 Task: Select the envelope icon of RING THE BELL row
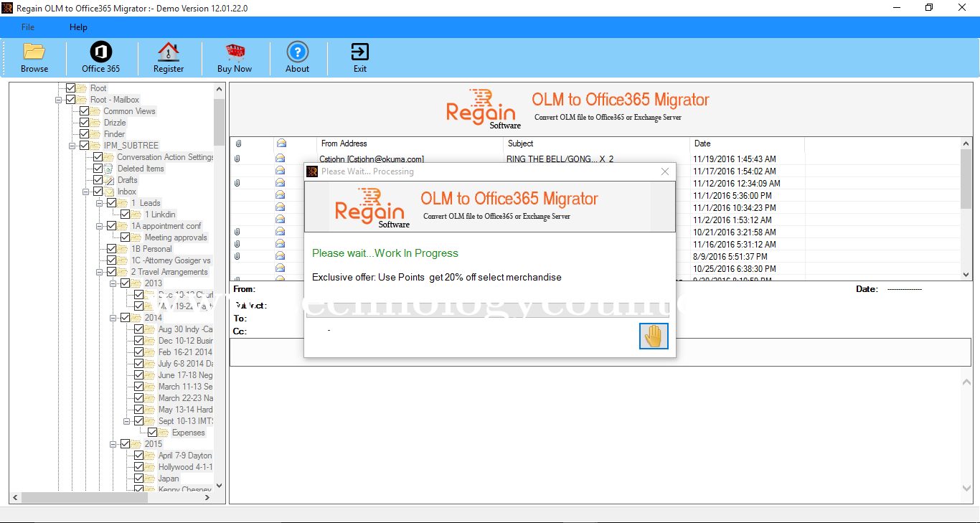point(281,159)
